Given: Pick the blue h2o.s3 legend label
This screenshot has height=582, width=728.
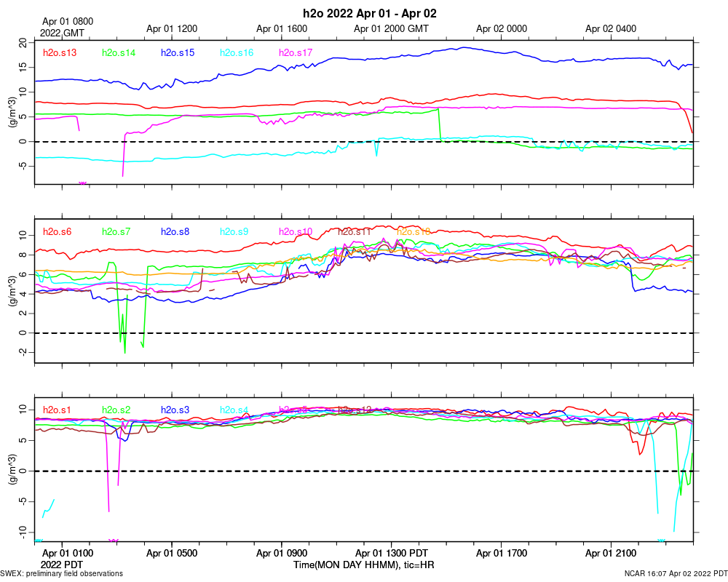Looking at the screenshot, I should tap(175, 410).
